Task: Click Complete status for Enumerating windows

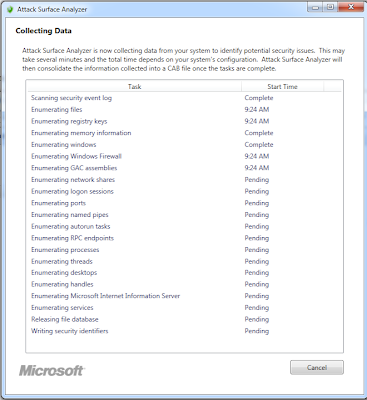Action: pos(259,145)
